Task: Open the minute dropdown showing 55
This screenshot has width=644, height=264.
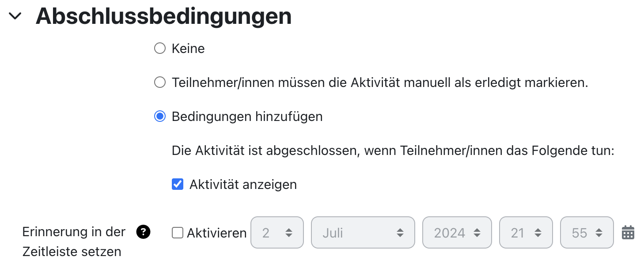Action: (x=587, y=233)
